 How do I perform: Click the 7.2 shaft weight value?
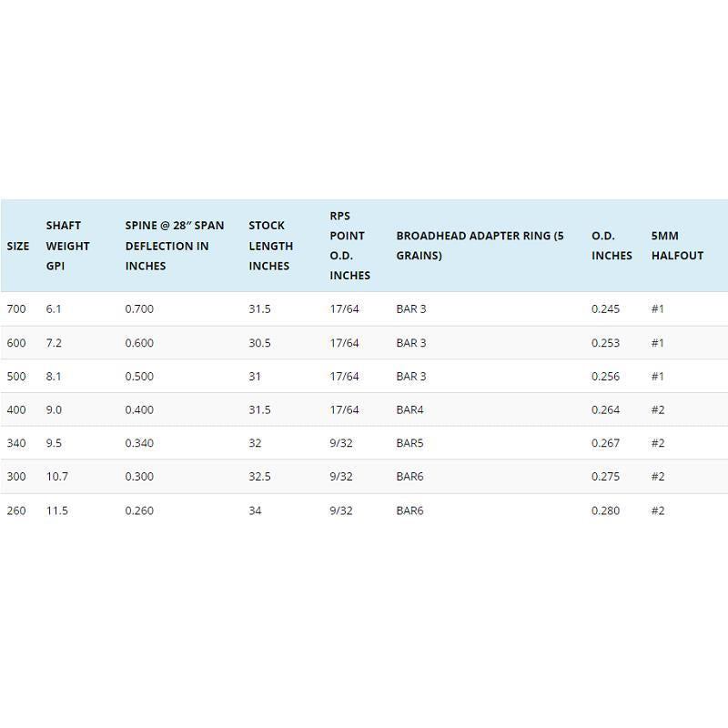point(54,343)
